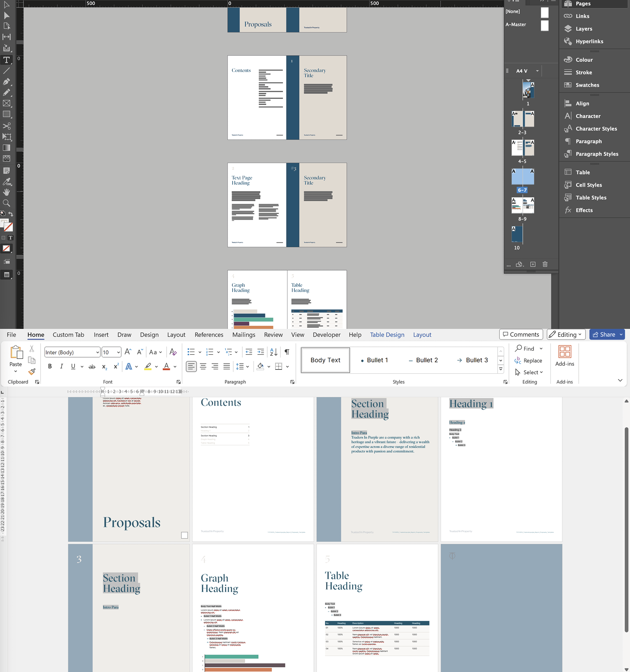Open the font size dropdown
The height and width of the screenshot is (672, 630).
pyautogui.click(x=118, y=352)
